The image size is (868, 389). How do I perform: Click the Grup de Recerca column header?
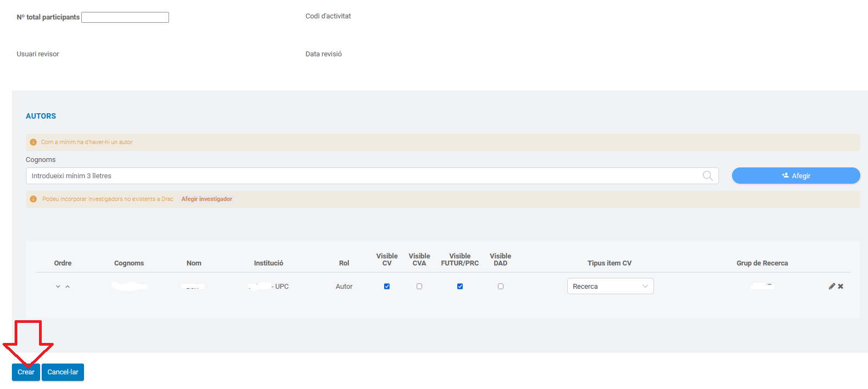click(x=762, y=263)
